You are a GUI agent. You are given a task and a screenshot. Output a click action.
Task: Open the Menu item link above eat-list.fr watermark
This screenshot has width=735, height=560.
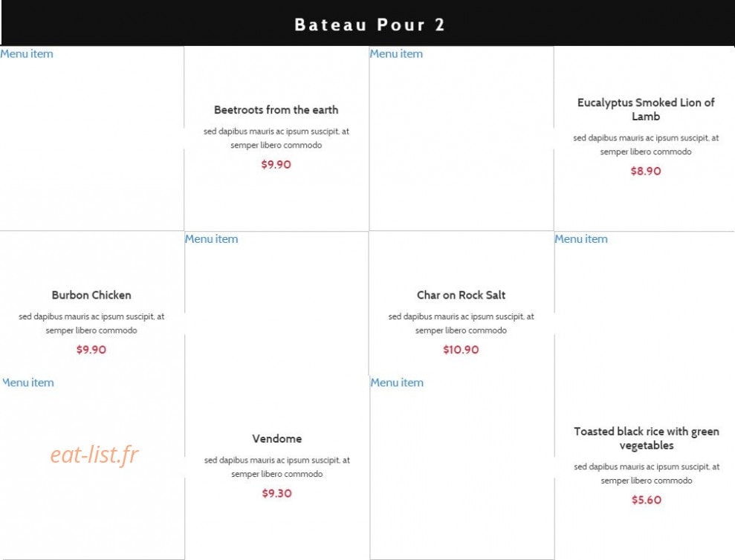[28, 382]
